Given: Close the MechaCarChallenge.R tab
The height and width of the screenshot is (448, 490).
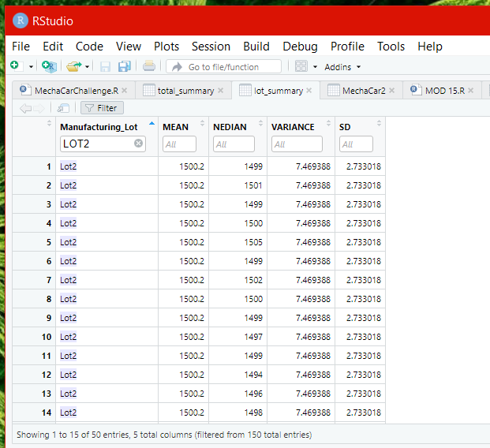Looking at the screenshot, I should click(125, 91).
